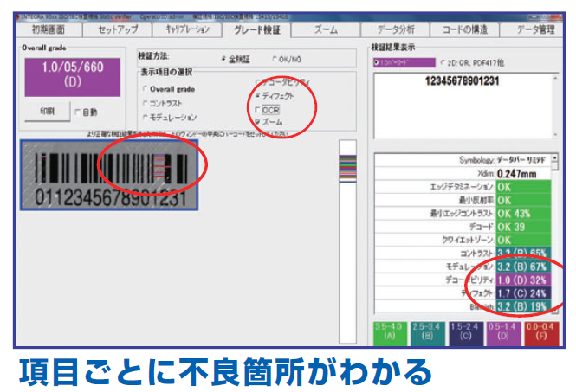
Task: Open the コードの構造 tab
Action: 464,29
